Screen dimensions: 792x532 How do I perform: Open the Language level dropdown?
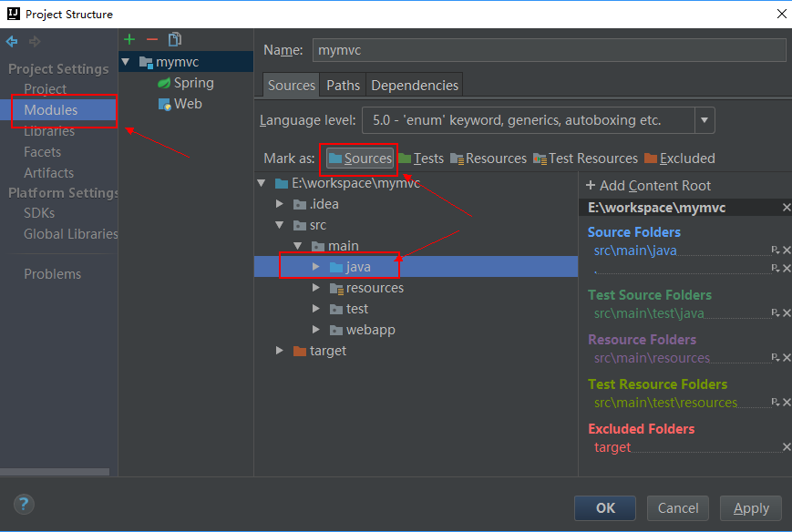(705, 120)
